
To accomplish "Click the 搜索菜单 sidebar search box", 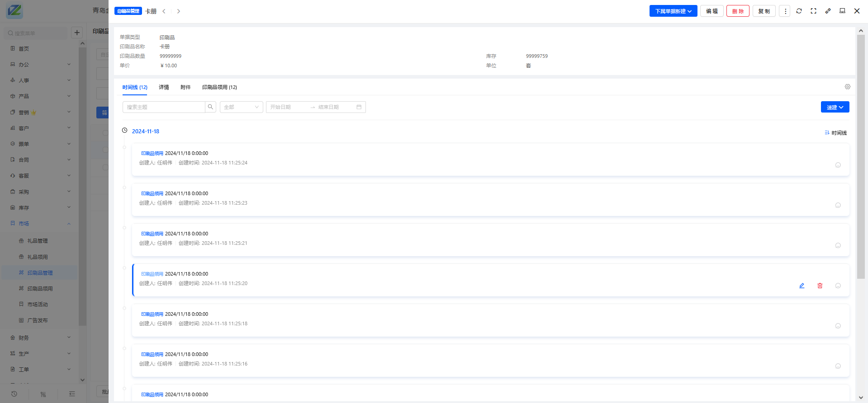I will click(36, 33).
